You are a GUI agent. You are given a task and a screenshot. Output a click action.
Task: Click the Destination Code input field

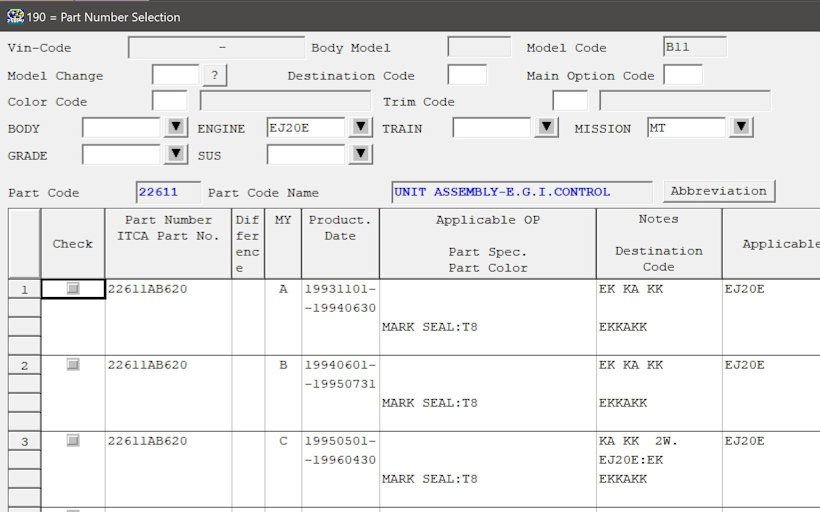coord(467,74)
